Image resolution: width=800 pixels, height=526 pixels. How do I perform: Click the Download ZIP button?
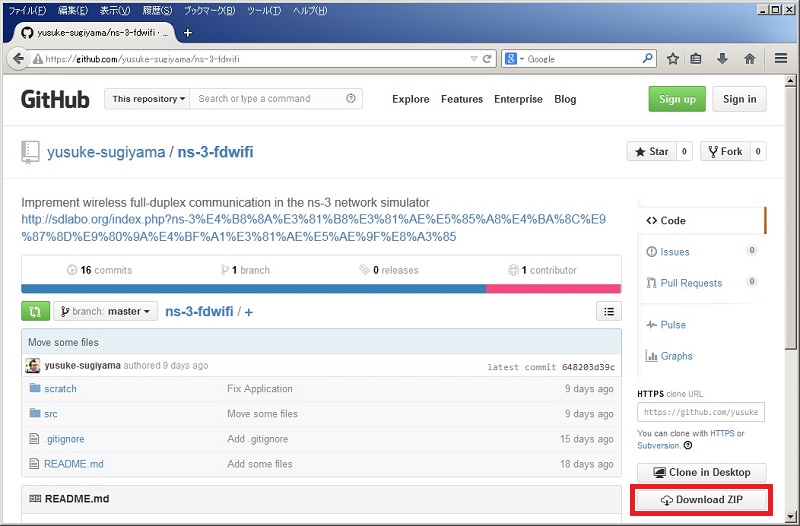tap(701, 500)
